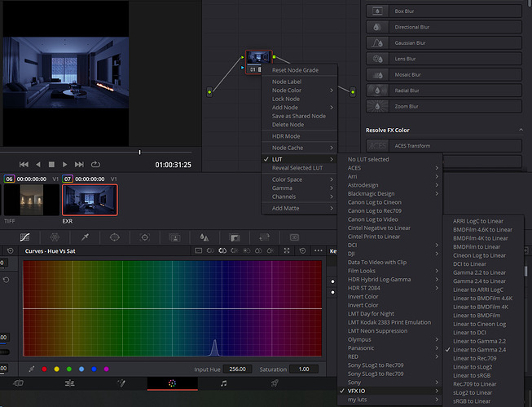This screenshot has width=532, height=407.
Task: Select No LUT selected option
Action: [368, 159]
